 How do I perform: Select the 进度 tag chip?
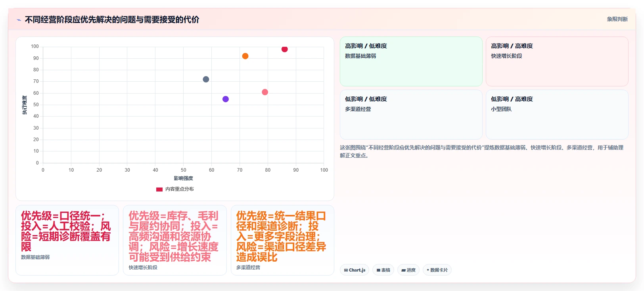point(408,270)
